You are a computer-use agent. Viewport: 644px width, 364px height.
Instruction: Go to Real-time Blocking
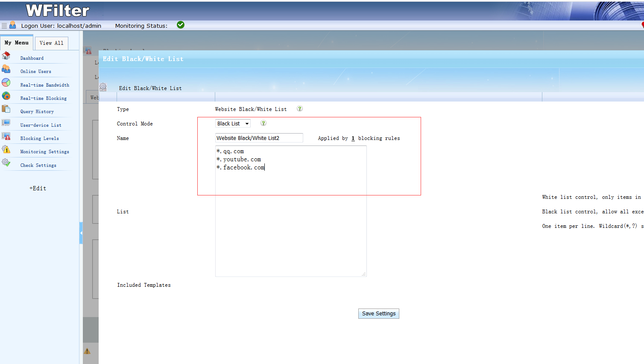(44, 98)
